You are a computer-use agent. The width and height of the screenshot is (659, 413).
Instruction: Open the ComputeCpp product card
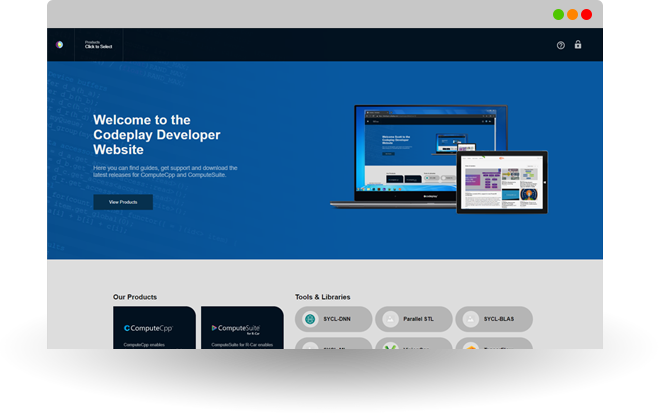(x=154, y=328)
